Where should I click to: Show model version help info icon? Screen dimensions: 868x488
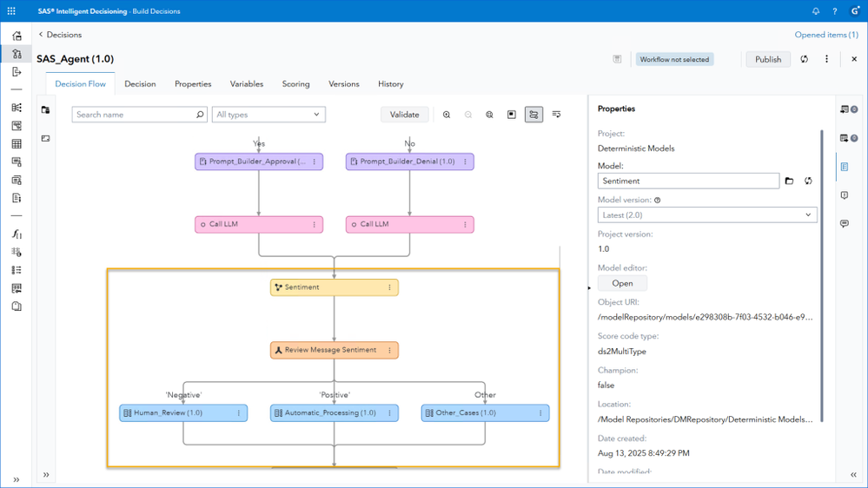657,201
